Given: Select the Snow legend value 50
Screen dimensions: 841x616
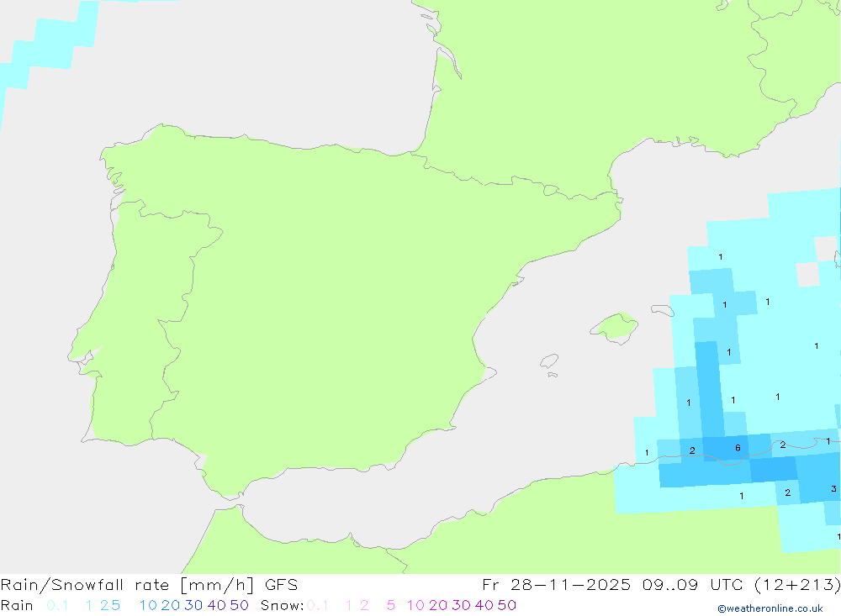Looking at the screenshot, I should click(x=507, y=605).
